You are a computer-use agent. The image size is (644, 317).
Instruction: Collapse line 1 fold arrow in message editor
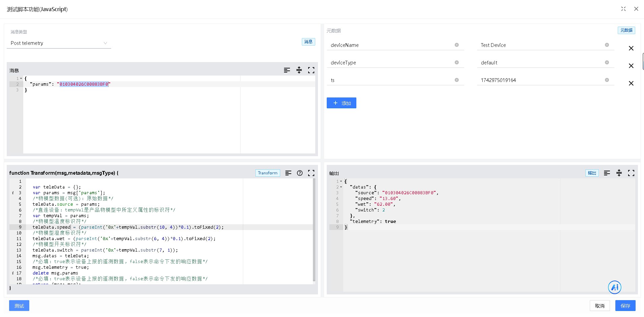point(21,79)
